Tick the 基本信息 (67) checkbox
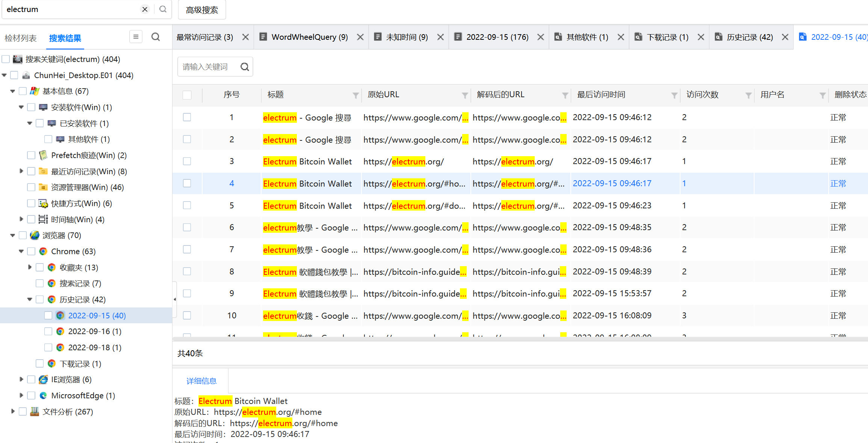The height and width of the screenshot is (443, 868). pos(23,91)
